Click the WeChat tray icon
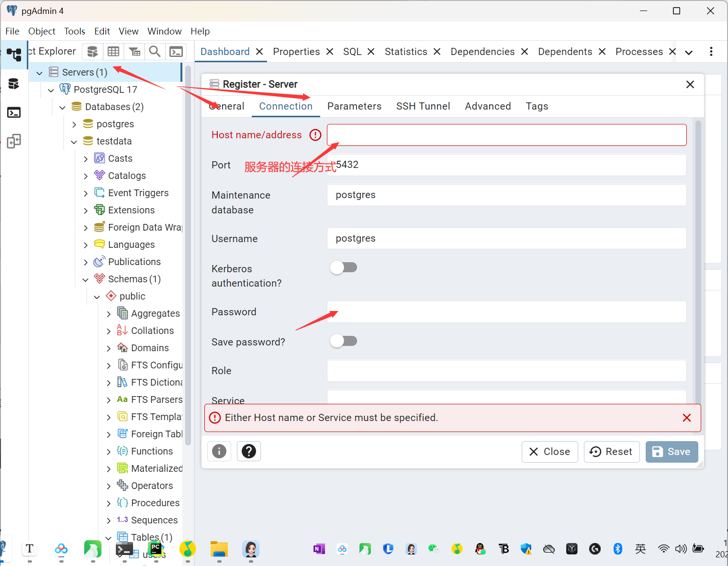The height and width of the screenshot is (566, 728). (x=434, y=549)
